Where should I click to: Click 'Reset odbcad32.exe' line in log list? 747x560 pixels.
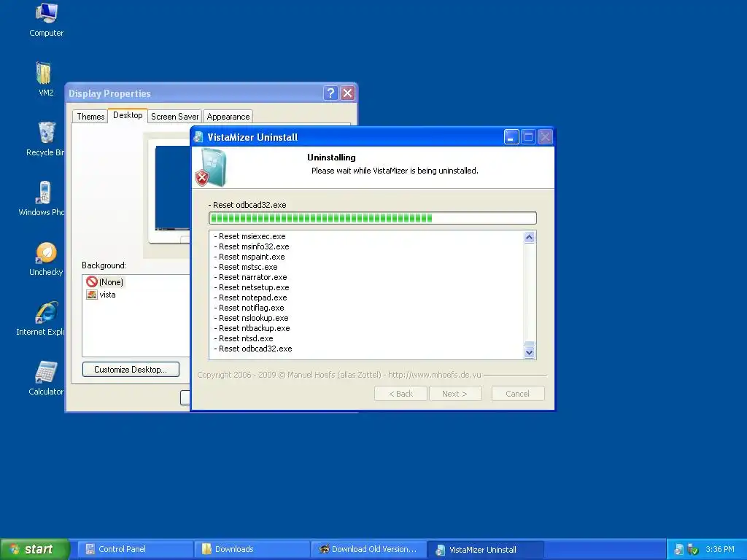(253, 349)
